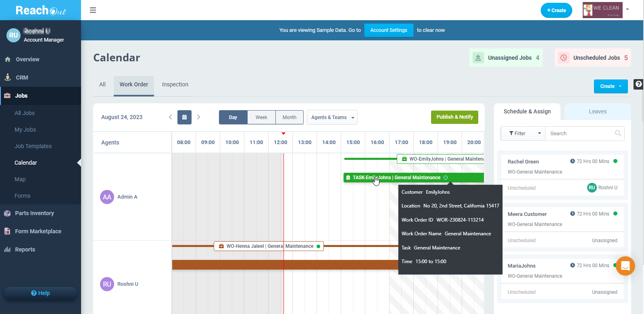This screenshot has width=644, height=314.
Task: Click the help question mark icon
Action: click(x=638, y=84)
